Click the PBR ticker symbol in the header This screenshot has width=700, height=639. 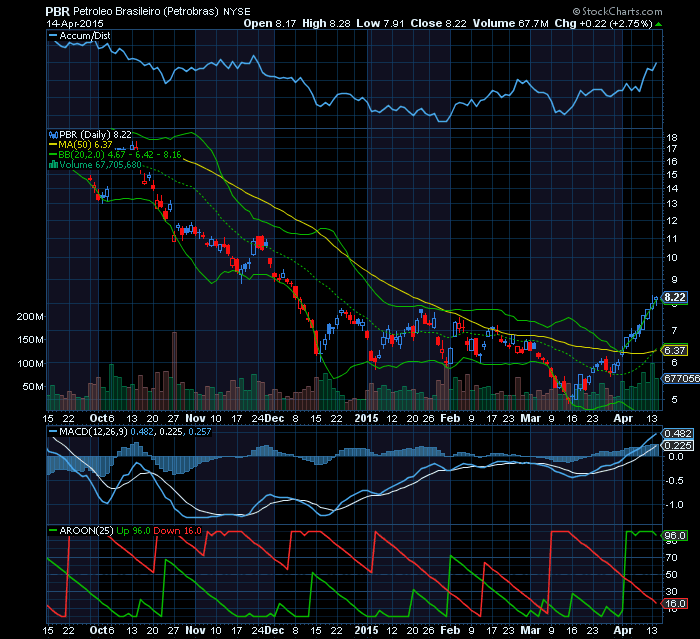point(58,11)
